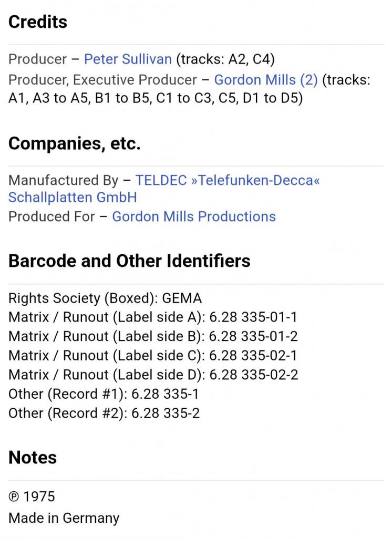Click the Label side B matrix runout entry
392x538 pixels.
click(153, 336)
